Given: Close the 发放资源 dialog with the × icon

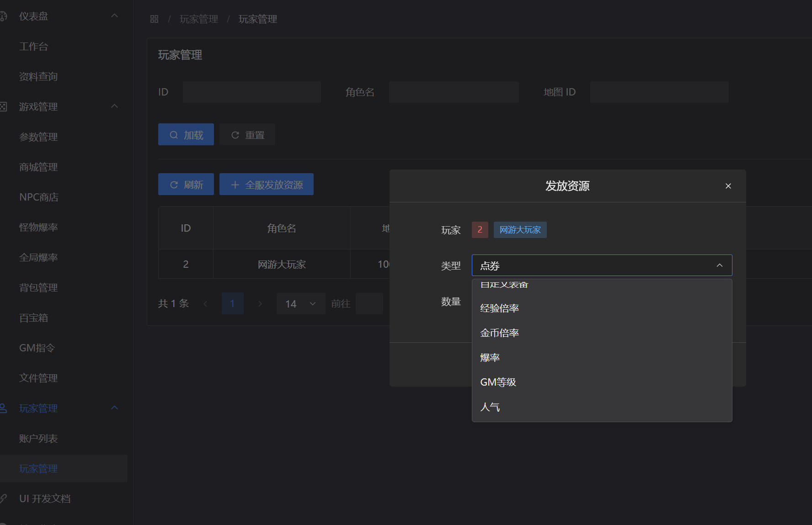Looking at the screenshot, I should click(x=728, y=186).
